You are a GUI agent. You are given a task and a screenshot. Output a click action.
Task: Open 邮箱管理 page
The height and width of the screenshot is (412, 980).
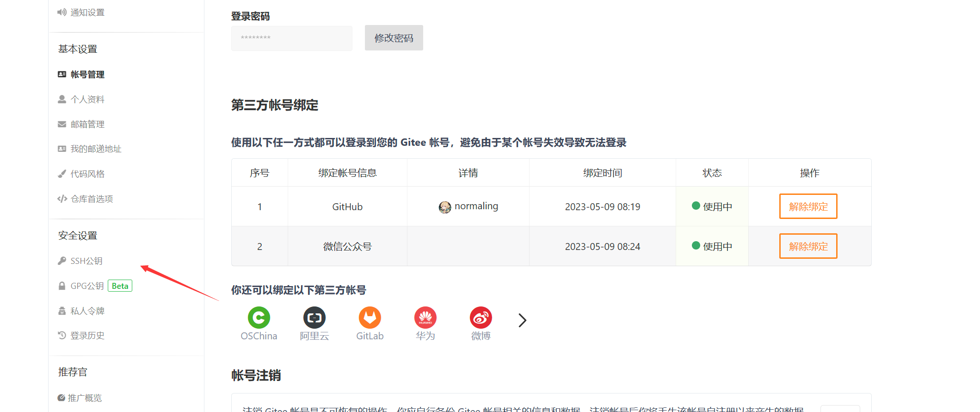click(87, 125)
